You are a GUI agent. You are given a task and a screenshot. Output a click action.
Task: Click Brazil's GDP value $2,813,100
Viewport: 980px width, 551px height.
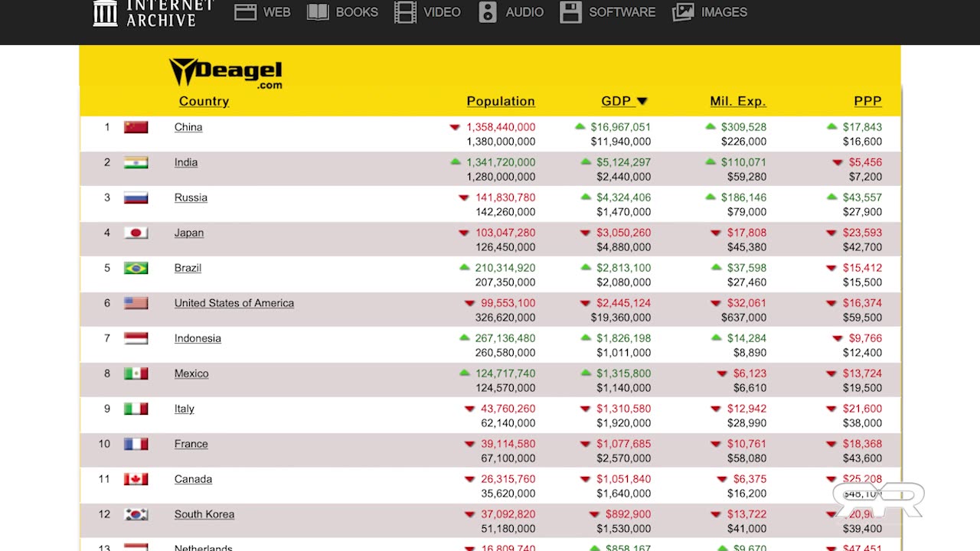(624, 268)
